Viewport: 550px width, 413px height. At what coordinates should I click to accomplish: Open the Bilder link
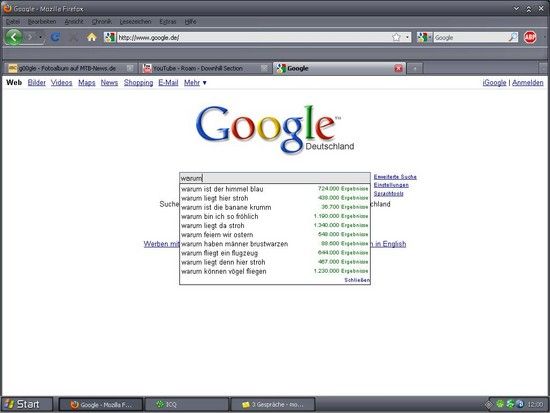(x=36, y=82)
